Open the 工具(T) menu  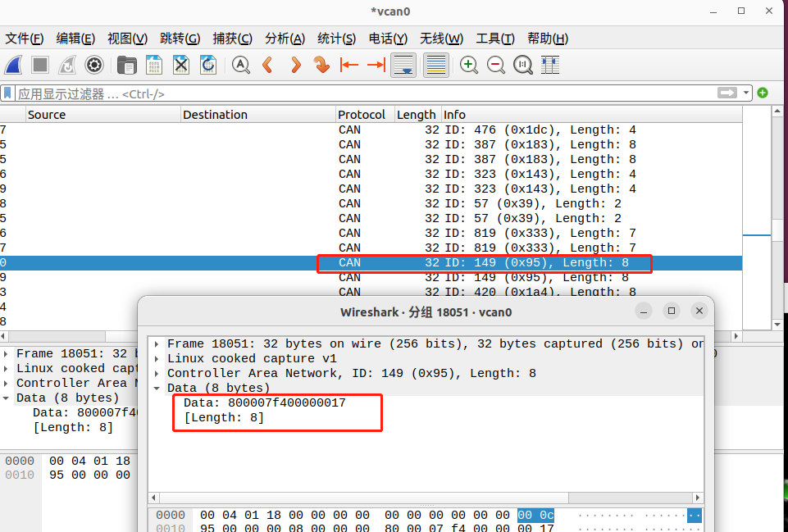point(495,39)
